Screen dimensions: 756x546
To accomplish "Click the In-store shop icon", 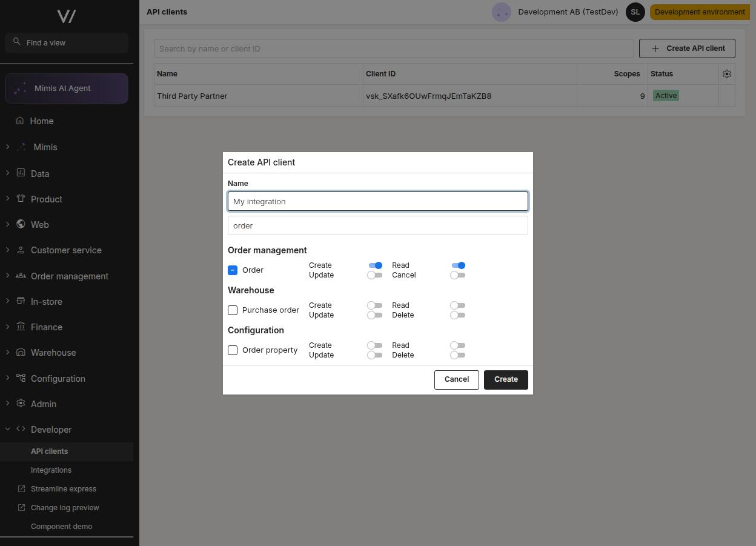I will [x=21, y=301].
